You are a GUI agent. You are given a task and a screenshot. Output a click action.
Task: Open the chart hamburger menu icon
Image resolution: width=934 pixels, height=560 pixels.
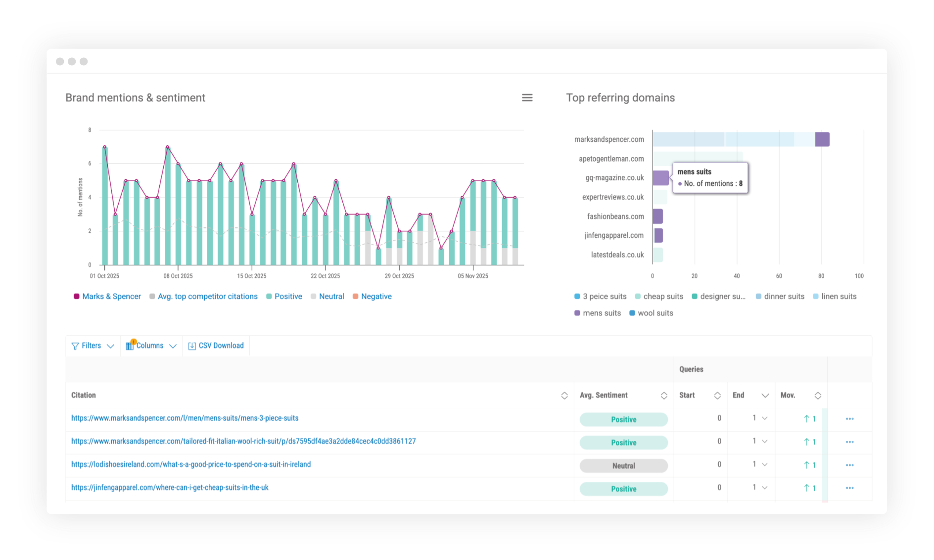[x=527, y=98]
